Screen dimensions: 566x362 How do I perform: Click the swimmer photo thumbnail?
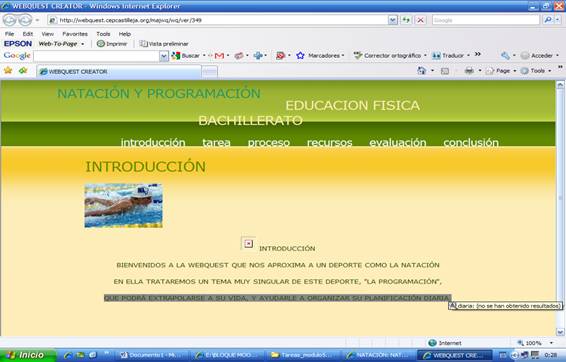pos(123,206)
